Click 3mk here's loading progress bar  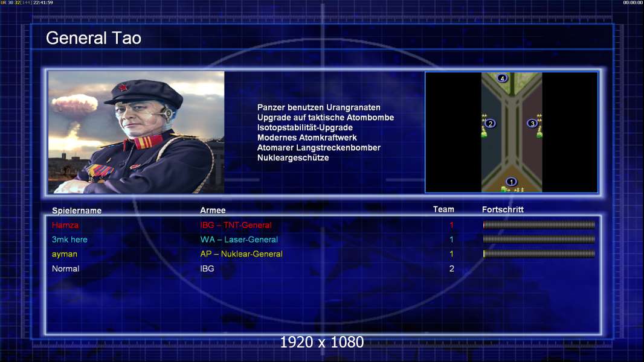(539, 239)
